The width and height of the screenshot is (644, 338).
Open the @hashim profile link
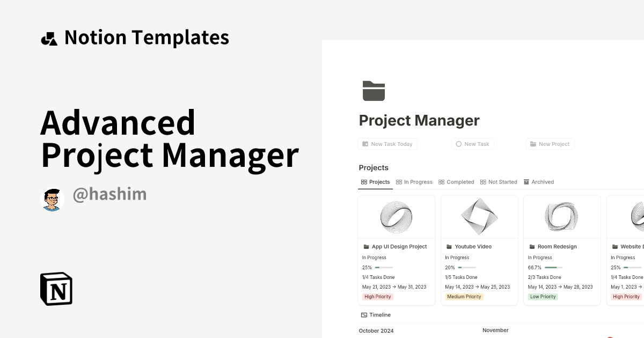point(109,194)
